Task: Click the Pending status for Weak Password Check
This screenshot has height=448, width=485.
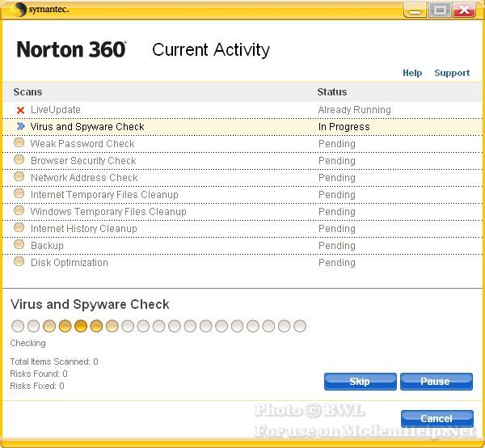Action: (x=337, y=144)
